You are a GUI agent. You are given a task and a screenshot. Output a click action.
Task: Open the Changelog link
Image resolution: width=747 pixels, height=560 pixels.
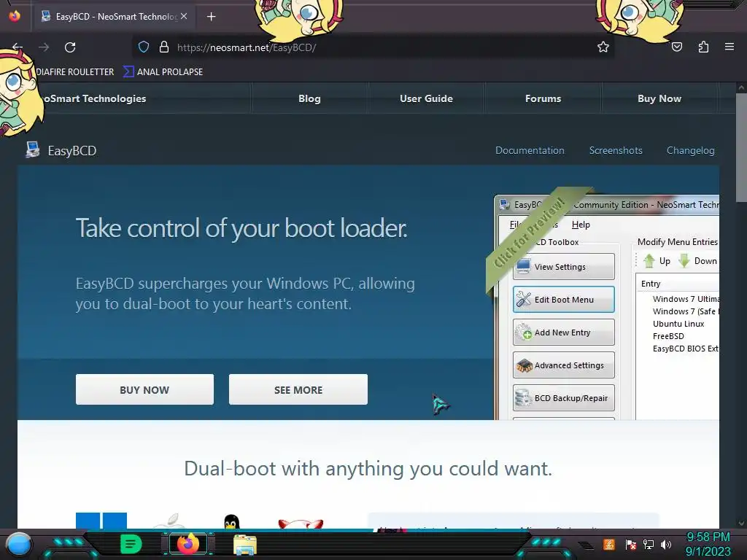pos(690,150)
